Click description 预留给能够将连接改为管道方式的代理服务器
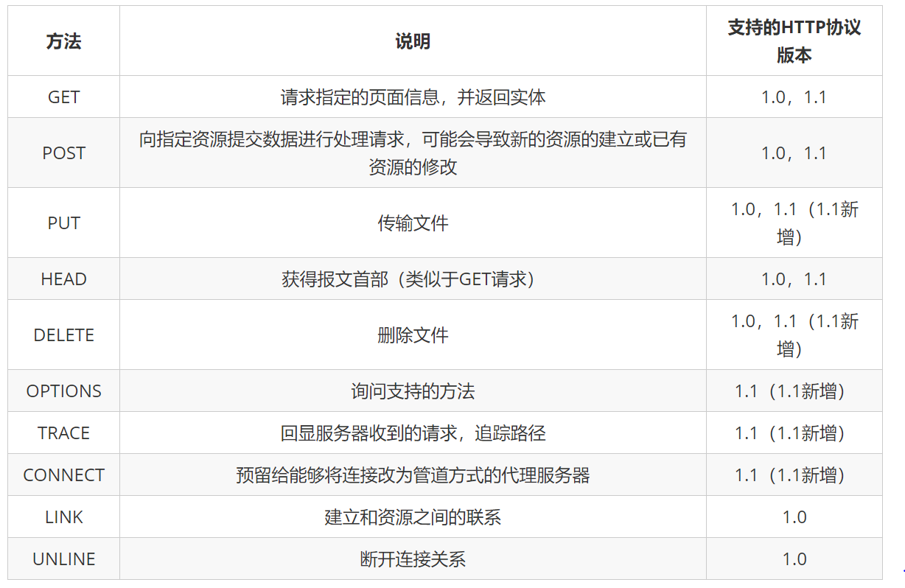The image size is (905, 588). 413,475
